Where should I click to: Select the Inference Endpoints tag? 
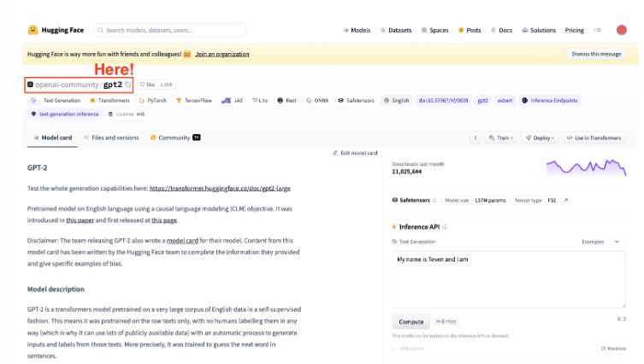pos(550,101)
